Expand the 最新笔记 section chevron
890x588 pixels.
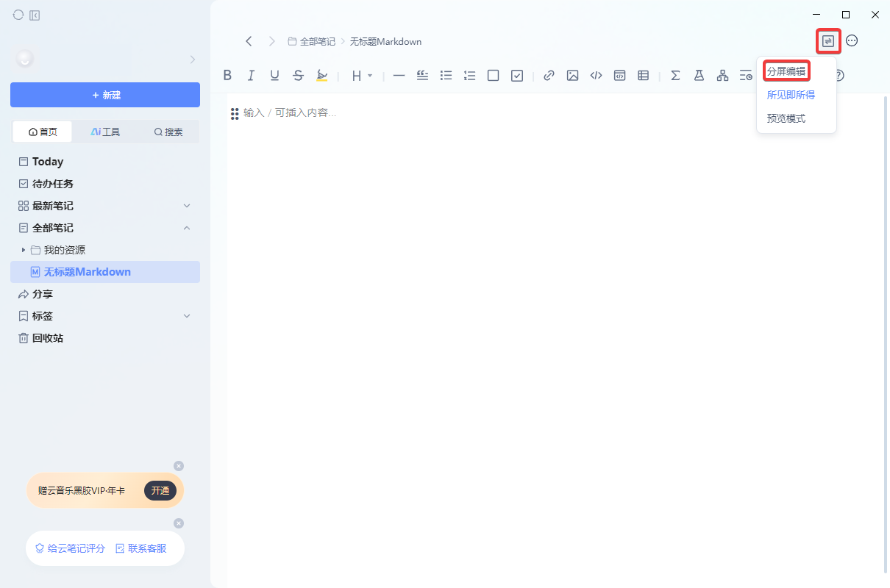coord(187,206)
